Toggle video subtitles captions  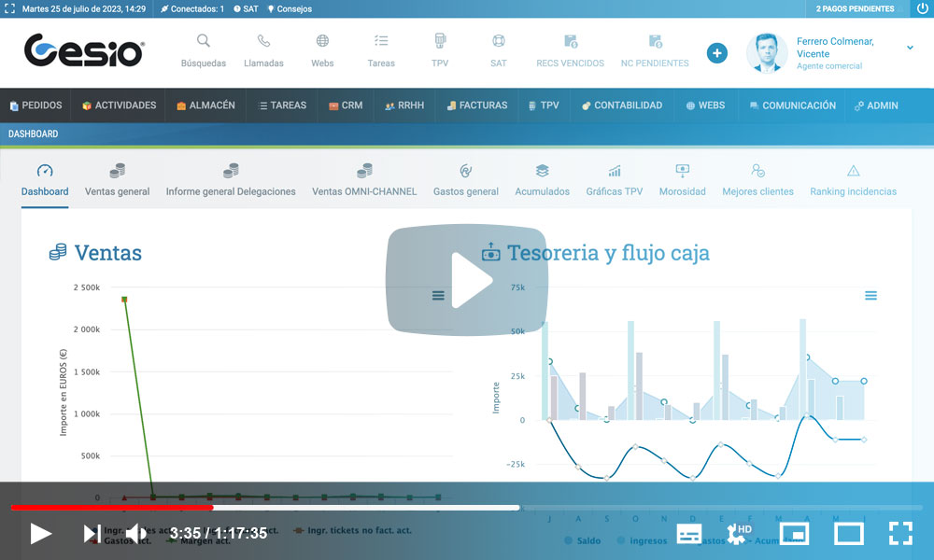[x=689, y=534]
